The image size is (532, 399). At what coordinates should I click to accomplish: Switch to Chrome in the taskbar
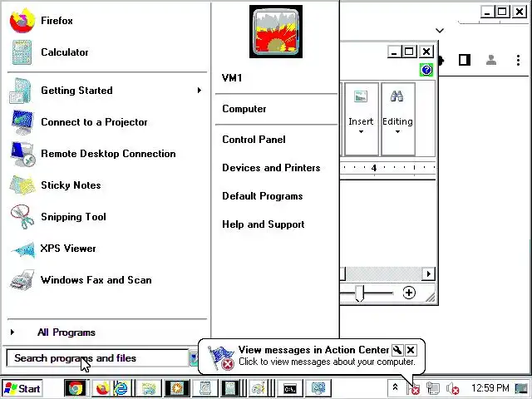pos(76,388)
